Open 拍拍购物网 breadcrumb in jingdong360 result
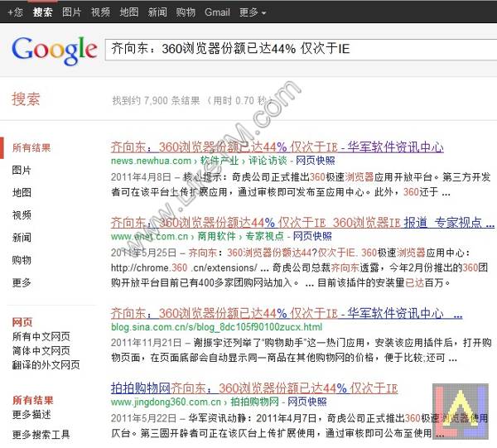Viewport: 497px width, 448px height. (x=254, y=402)
